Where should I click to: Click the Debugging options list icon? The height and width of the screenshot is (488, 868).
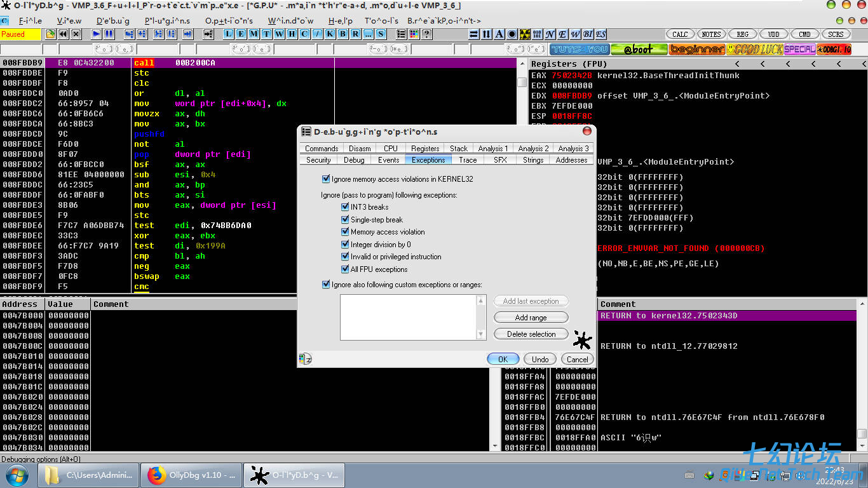click(402, 34)
